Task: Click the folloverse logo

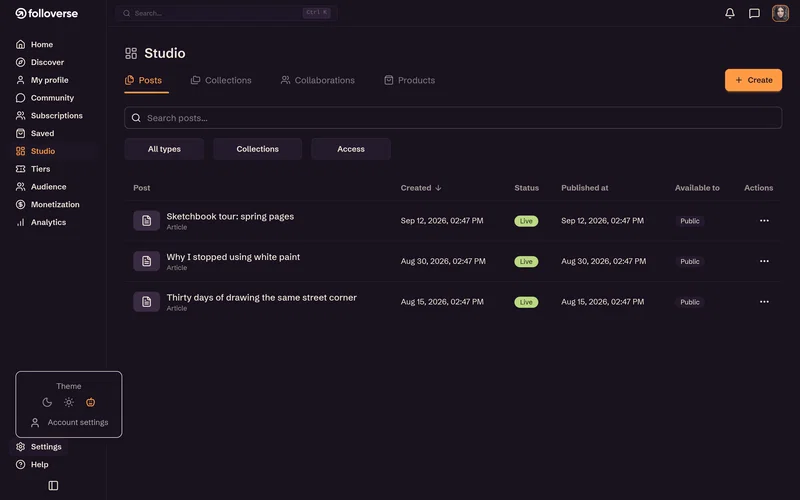Action: (x=46, y=13)
